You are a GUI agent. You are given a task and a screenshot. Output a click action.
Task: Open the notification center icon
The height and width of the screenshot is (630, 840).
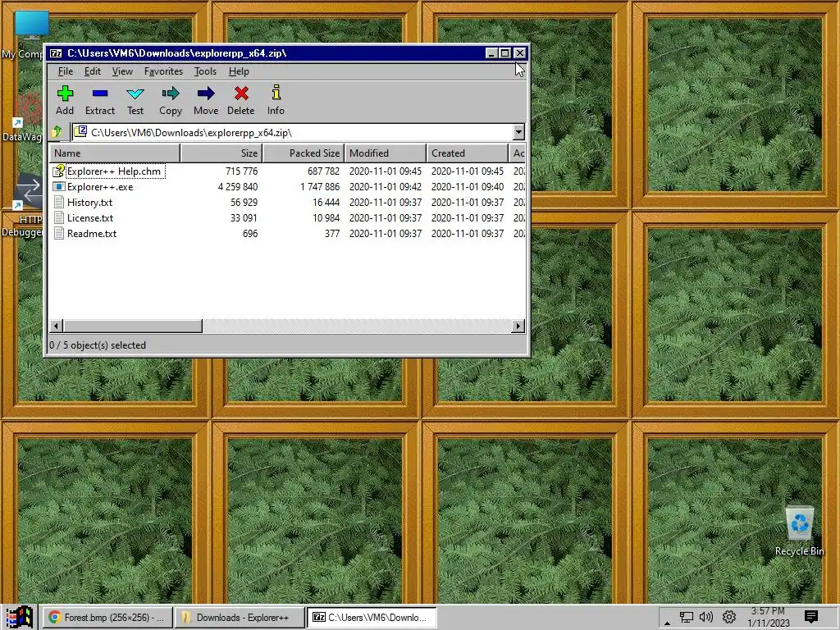pos(811,617)
